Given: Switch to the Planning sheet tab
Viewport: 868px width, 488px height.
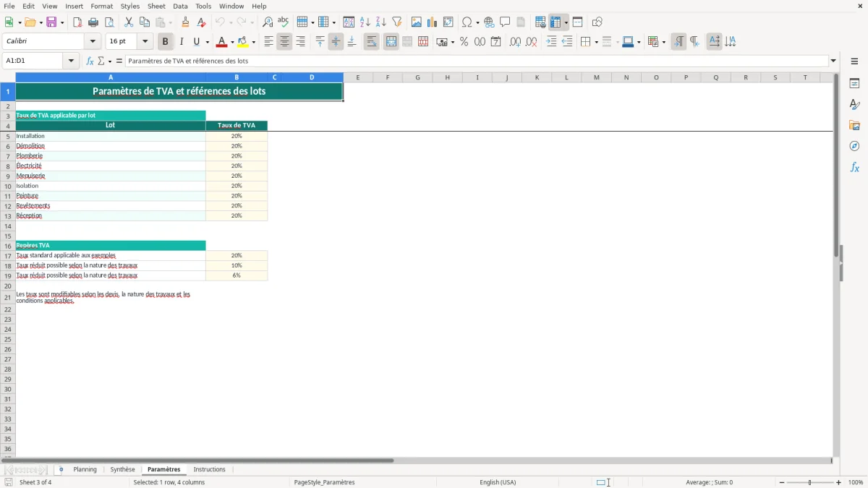Looking at the screenshot, I should (85, 469).
